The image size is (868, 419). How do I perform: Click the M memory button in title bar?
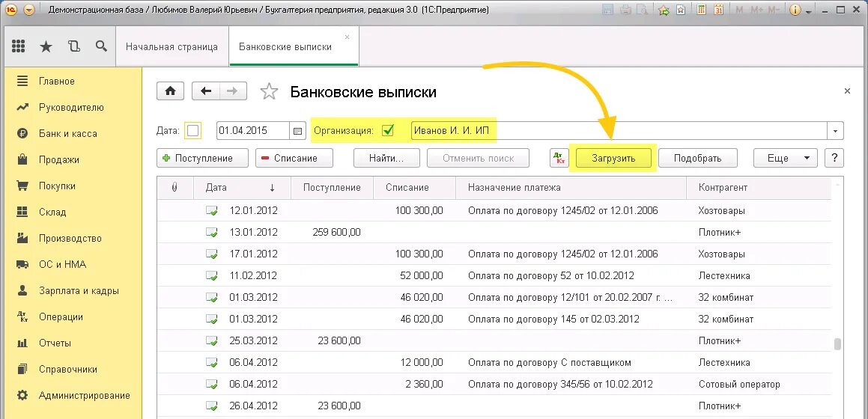tap(741, 10)
